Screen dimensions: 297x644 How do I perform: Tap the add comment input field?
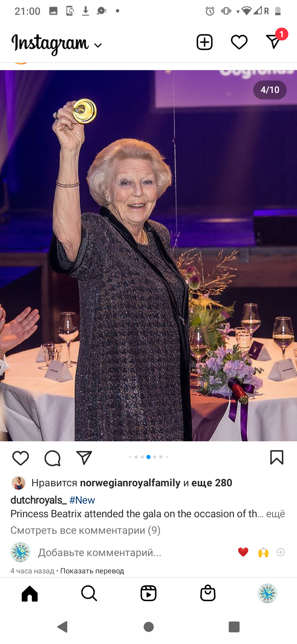click(x=100, y=552)
